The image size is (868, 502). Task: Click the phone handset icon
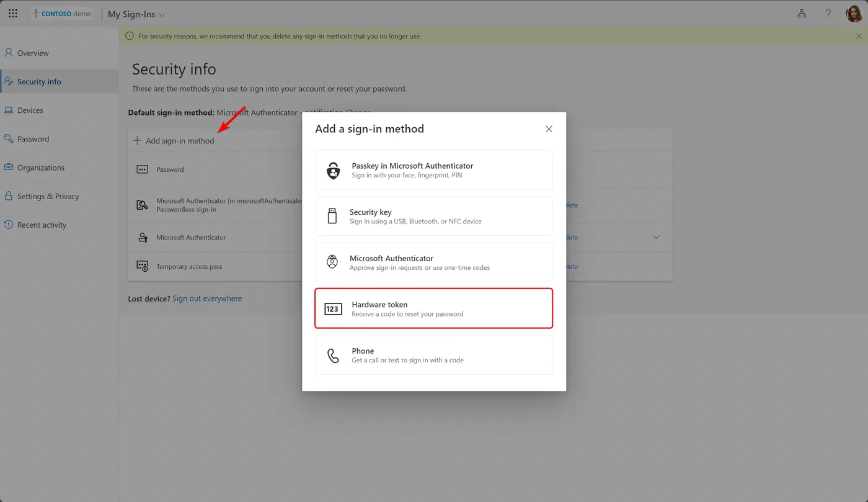tap(334, 356)
